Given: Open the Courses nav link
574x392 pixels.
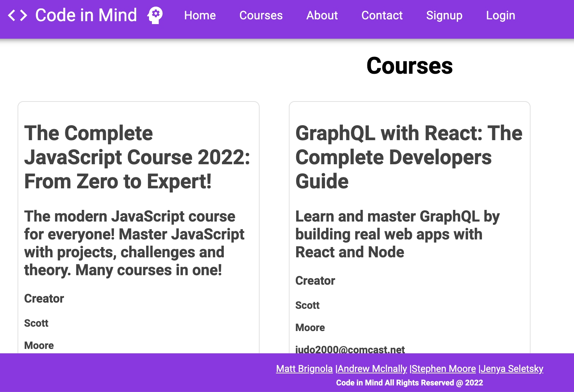Looking at the screenshot, I should [x=261, y=15].
